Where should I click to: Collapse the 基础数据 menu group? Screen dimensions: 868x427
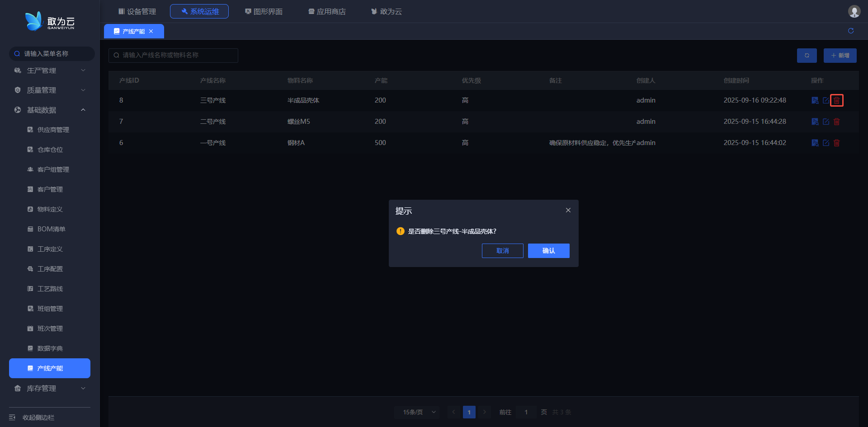tap(50, 110)
